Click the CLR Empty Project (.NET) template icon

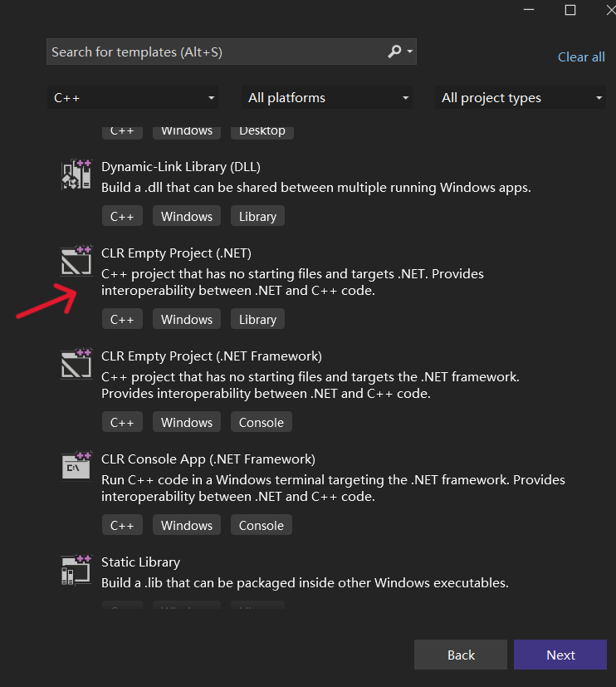(x=76, y=260)
